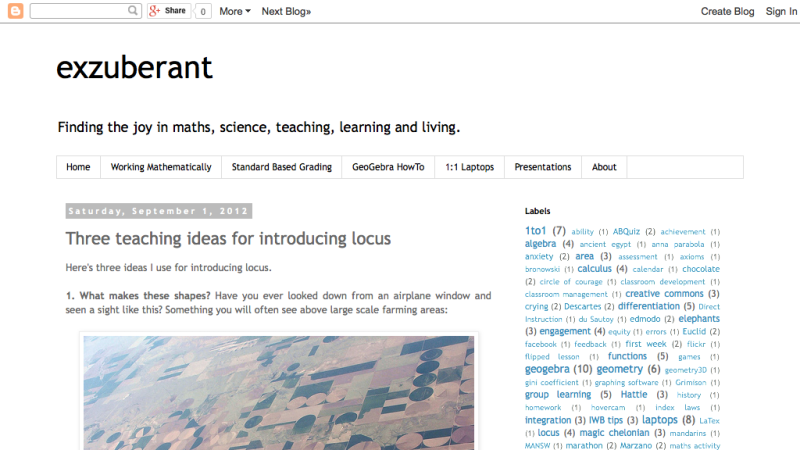Select the chocolate label
Screen dimensions: 800x450
tap(701, 269)
